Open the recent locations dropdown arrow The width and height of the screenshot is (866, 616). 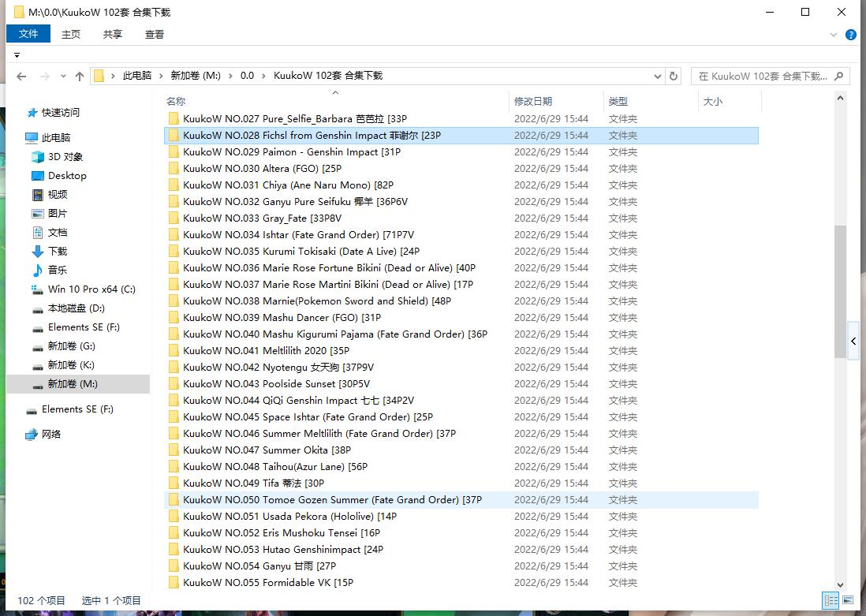tap(63, 77)
